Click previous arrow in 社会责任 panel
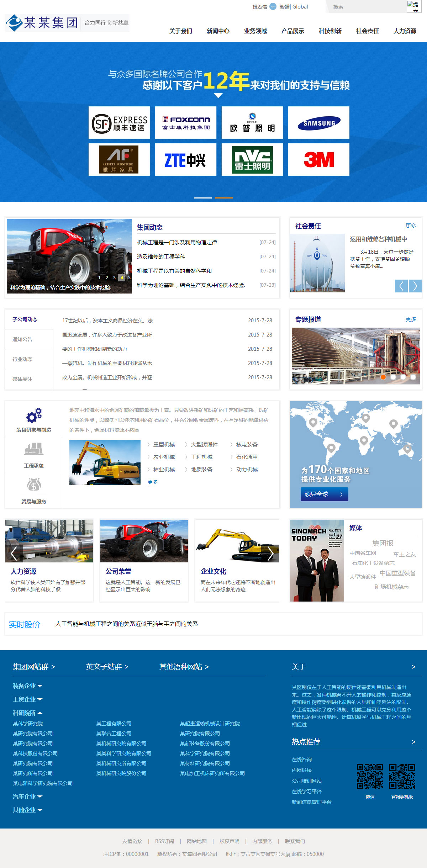Screen dimensions: 427x868 click(401, 286)
